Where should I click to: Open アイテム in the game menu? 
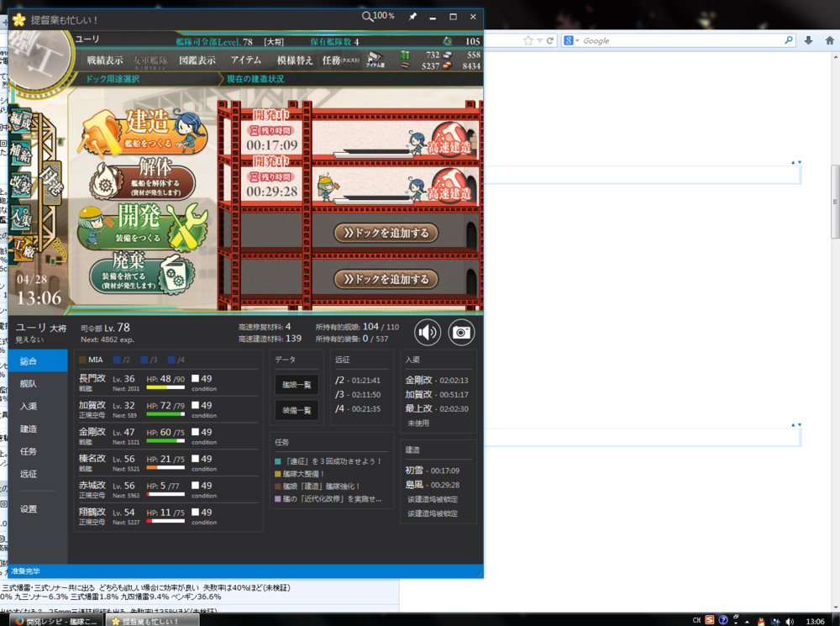(x=246, y=60)
